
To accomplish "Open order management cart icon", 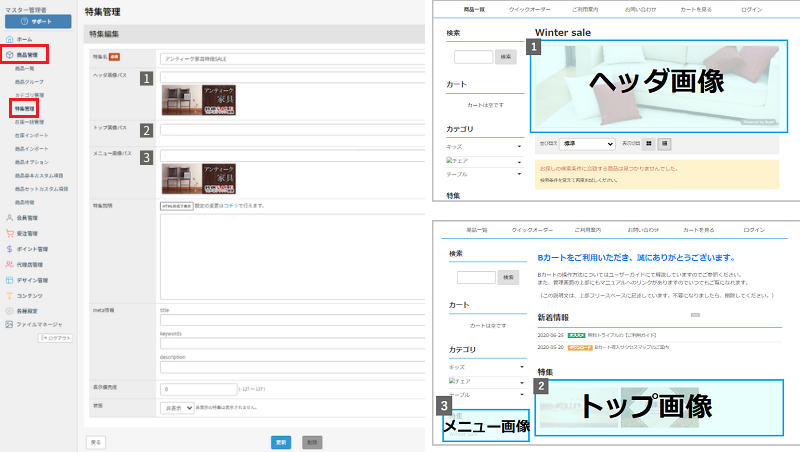I will (9, 232).
